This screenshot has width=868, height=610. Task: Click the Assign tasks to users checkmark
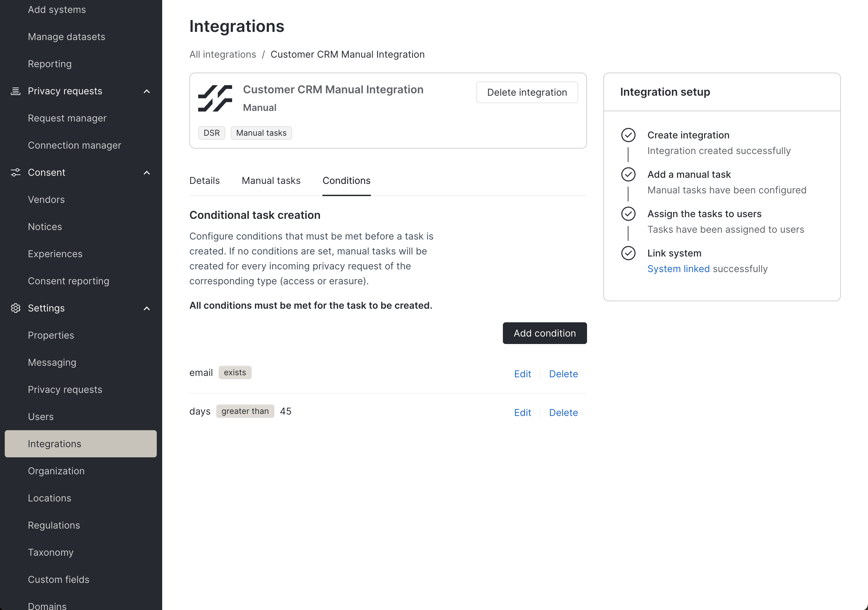tap(628, 214)
